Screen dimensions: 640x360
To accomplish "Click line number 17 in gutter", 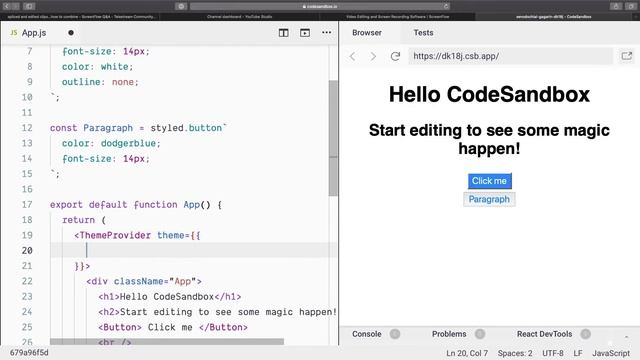I will 27,204.
